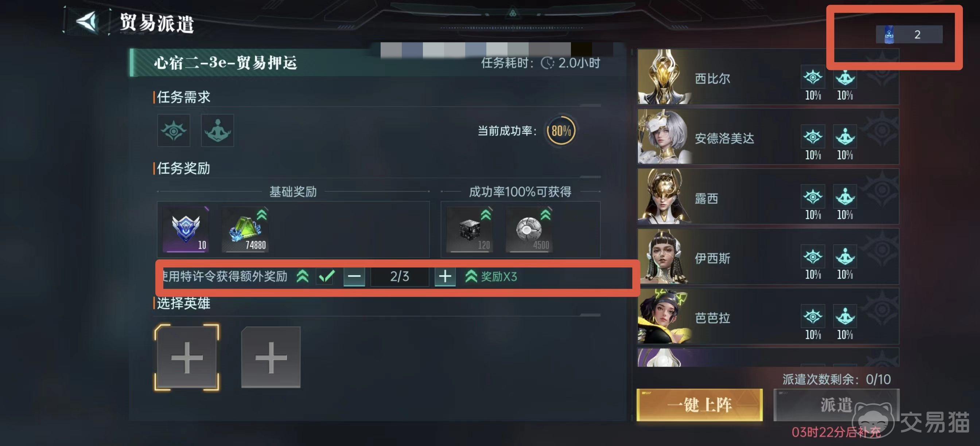Screen dimensions: 980x446
Task: Add a hero to the first highlighted slot
Action: [x=186, y=357]
